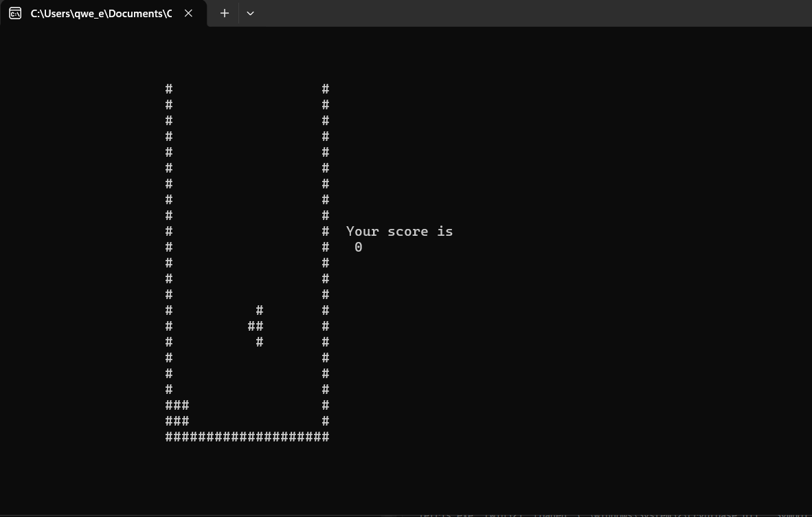This screenshot has height=517, width=812.
Task: Click the bottom hash of the falling piece
Action: point(260,342)
